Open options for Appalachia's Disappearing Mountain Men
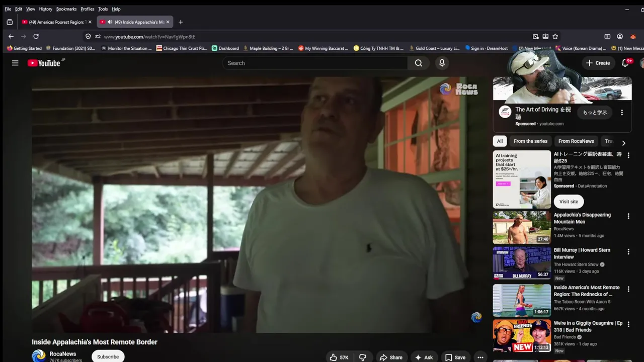644x362 pixels. 628,216
